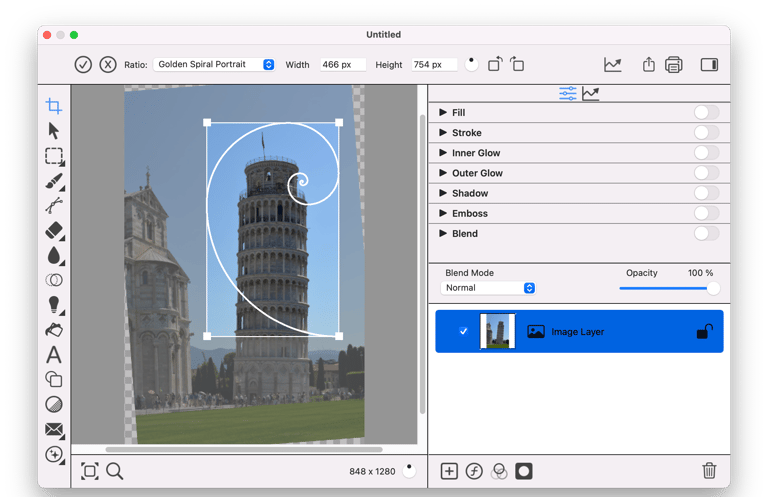
Task: Open the adjustments graph in toolbar
Action: 612,65
